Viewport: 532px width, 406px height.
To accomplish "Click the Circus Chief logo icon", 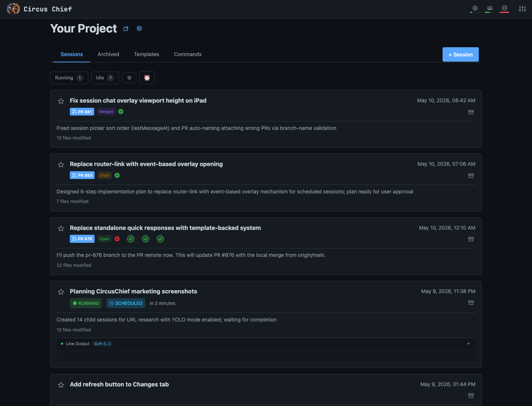I will pos(13,9).
